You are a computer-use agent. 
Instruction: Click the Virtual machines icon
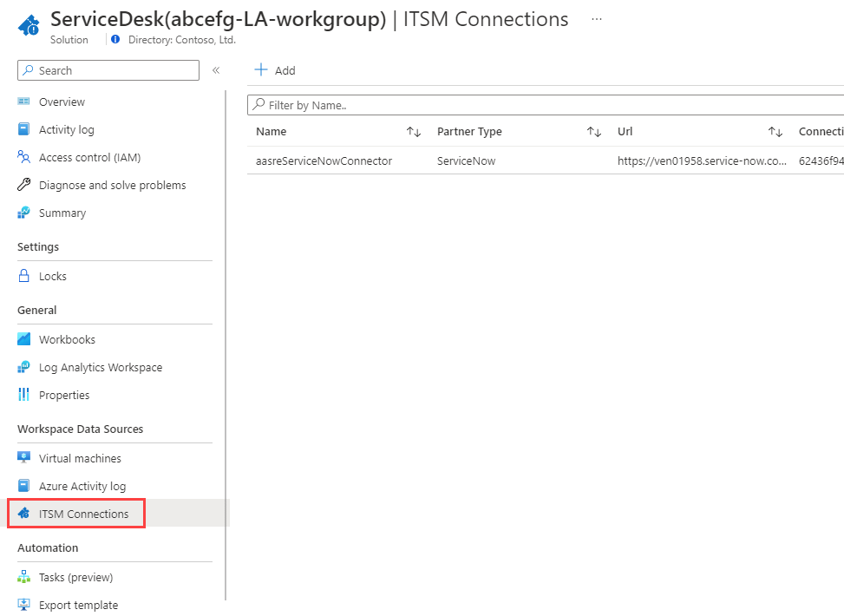(23, 458)
